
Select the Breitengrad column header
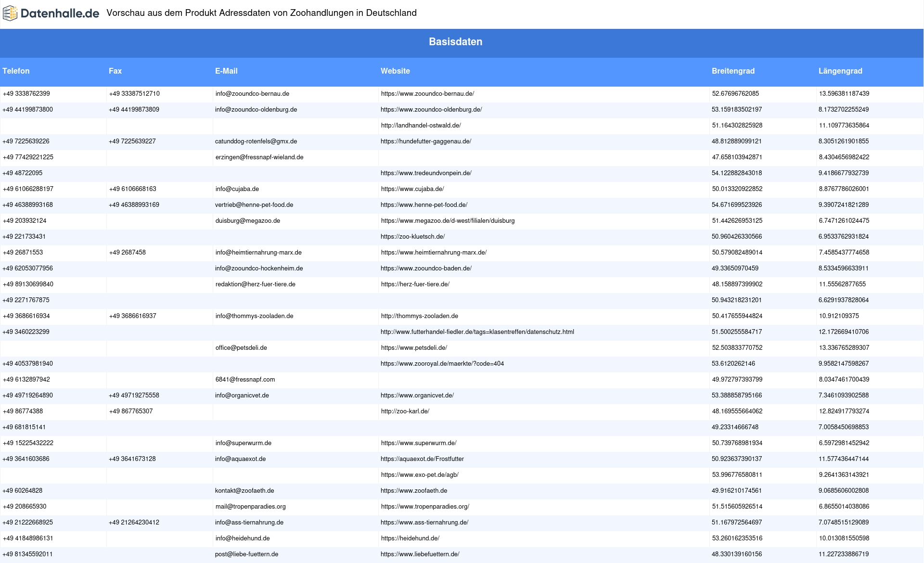tap(733, 71)
